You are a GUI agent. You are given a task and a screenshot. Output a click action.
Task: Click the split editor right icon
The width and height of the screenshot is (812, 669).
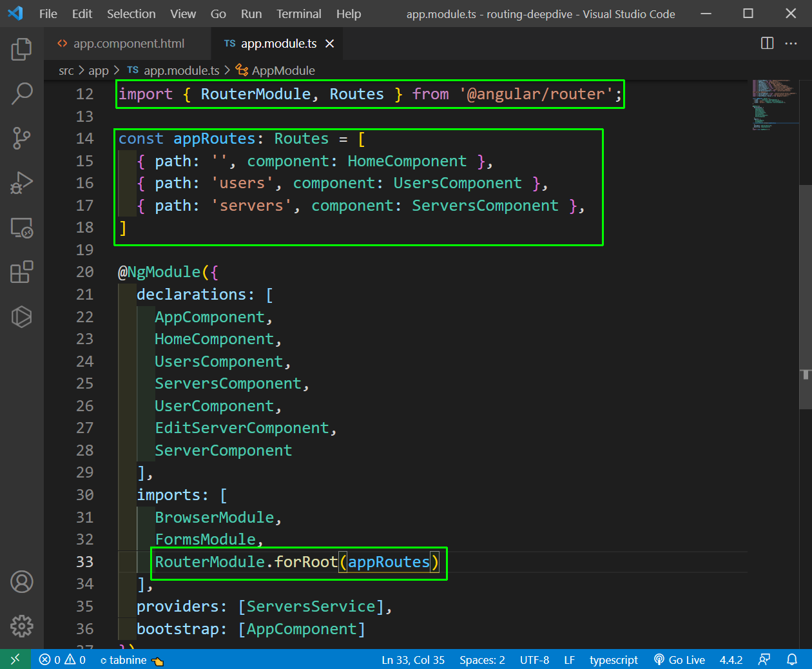[767, 43]
